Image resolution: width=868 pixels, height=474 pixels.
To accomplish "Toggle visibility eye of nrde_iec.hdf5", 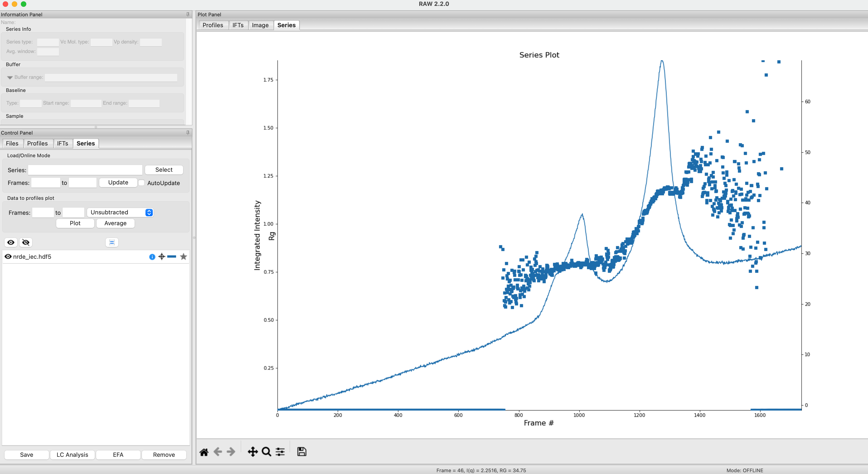I will (x=8, y=257).
